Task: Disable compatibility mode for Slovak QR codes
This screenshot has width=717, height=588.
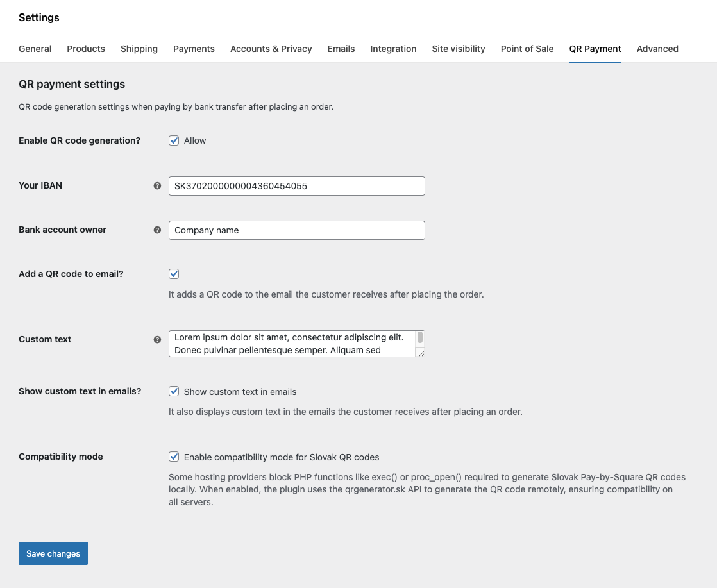Action: (x=174, y=457)
